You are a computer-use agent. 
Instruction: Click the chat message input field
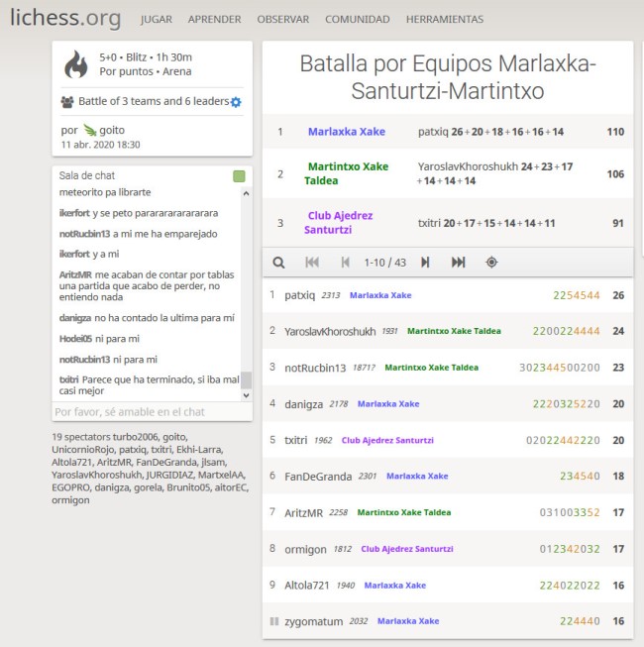tap(147, 411)
